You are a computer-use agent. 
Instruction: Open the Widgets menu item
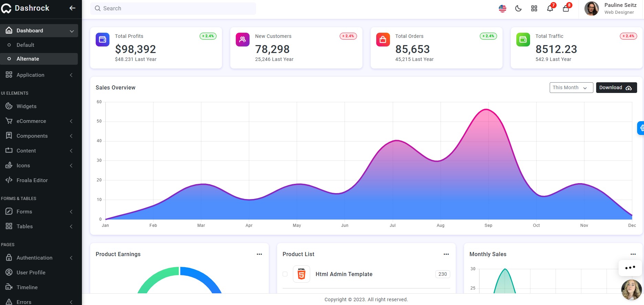click(39, 106)
